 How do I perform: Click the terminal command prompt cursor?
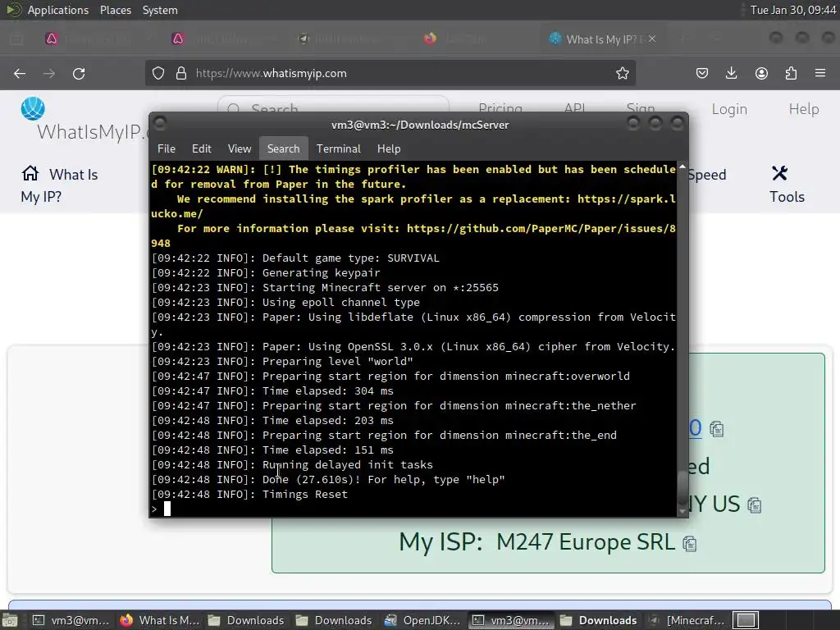coord(167,509)
